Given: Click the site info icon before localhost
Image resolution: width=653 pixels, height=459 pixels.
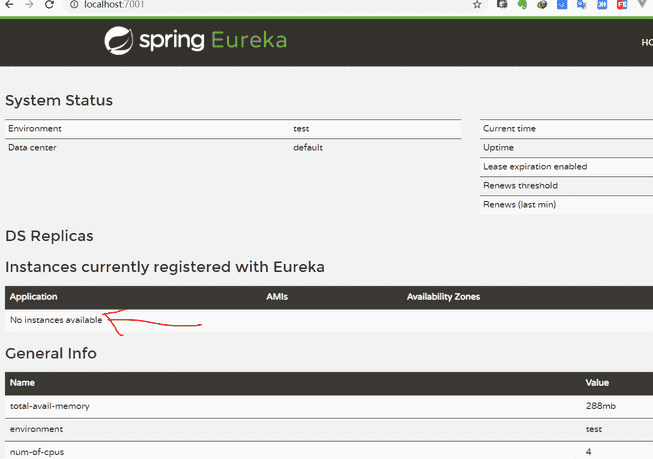Looking at the screenshot, I should pos(74,5).
